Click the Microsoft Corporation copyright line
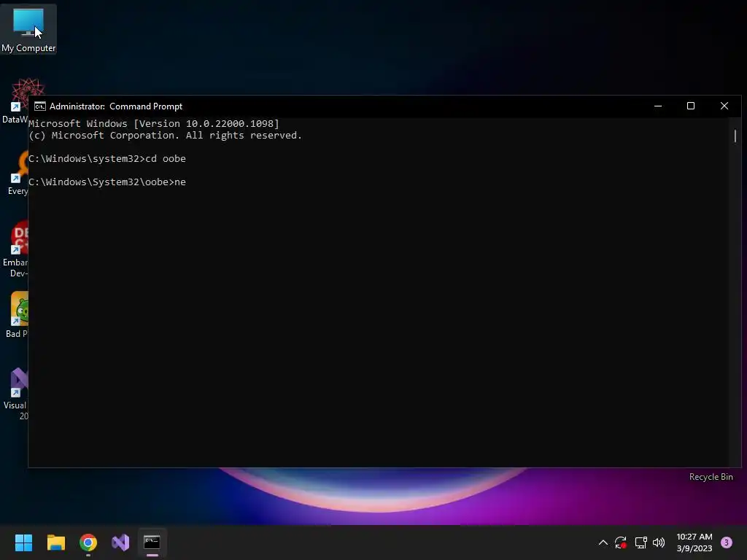The image size is (747, 560). click(166, 135)
